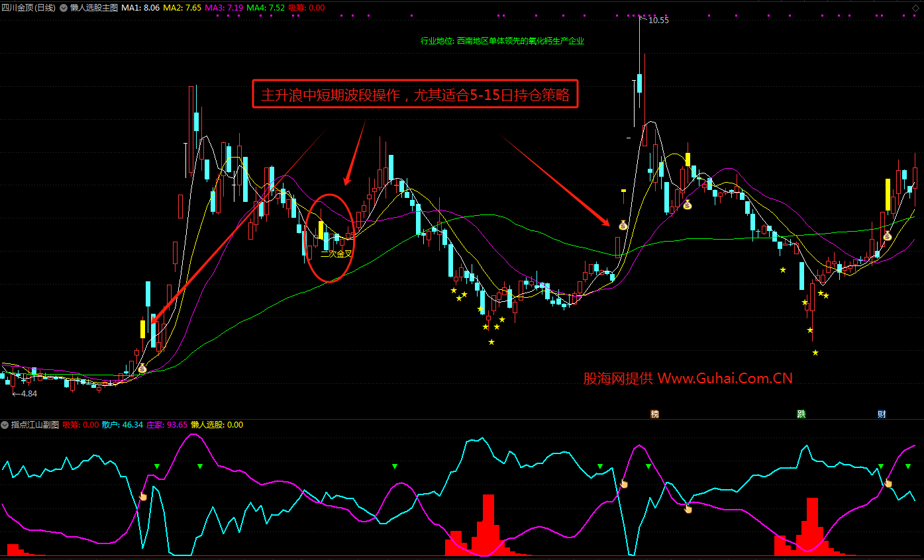Select the 懒人选股主图 indicator name
This screenshot has width=924, height=560.
click(94, 8)
